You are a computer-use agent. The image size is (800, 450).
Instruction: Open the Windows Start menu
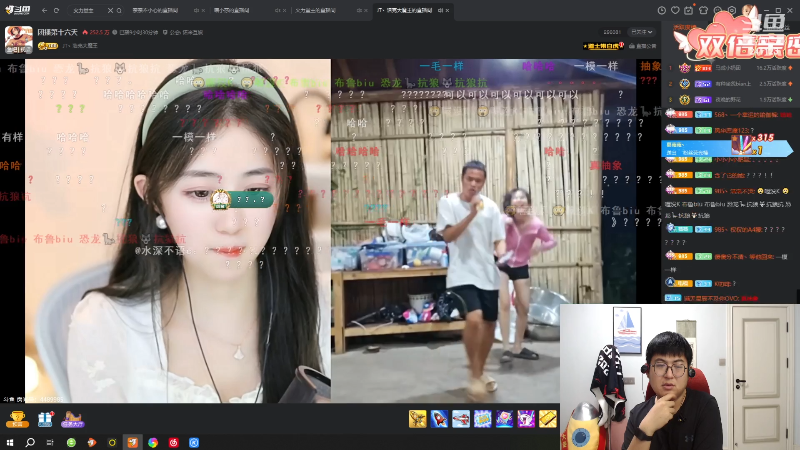10,442
